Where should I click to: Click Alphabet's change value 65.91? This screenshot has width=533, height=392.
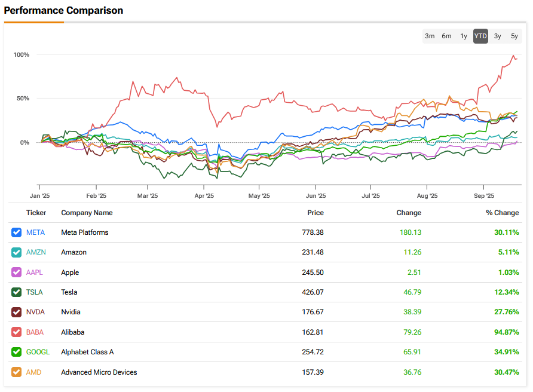coord(412,352)
